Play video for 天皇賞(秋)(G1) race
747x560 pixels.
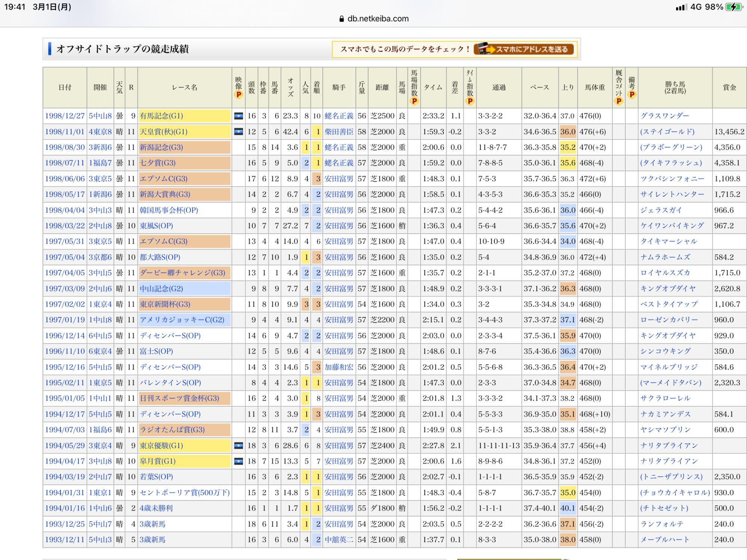coord(238,132)
